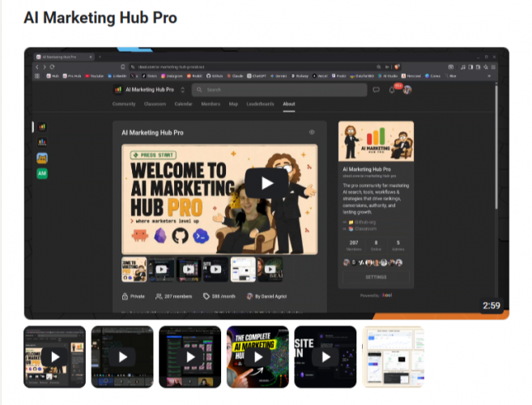
Task: Click the Skool search field in the preview
Action: (x=279, y=90)
